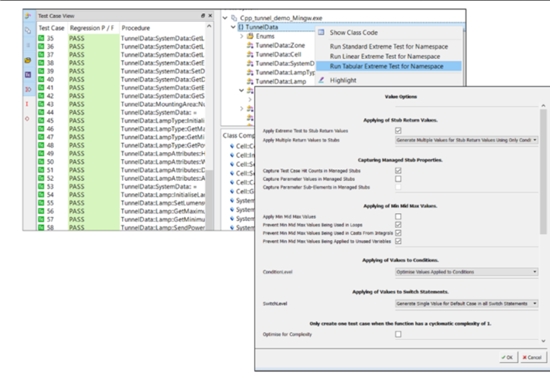Click the red I-shaped icon in the left sidebar
Screen dimensions: 550x378
[27, 104]
